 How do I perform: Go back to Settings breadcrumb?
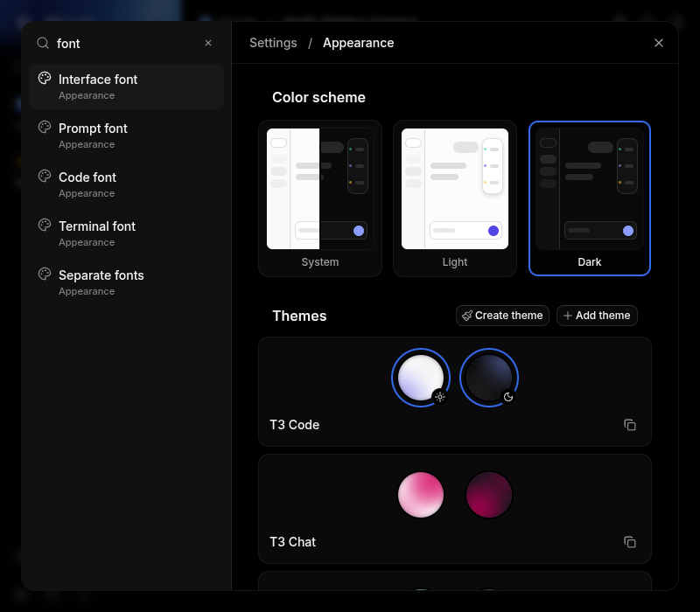pos(273,43)
